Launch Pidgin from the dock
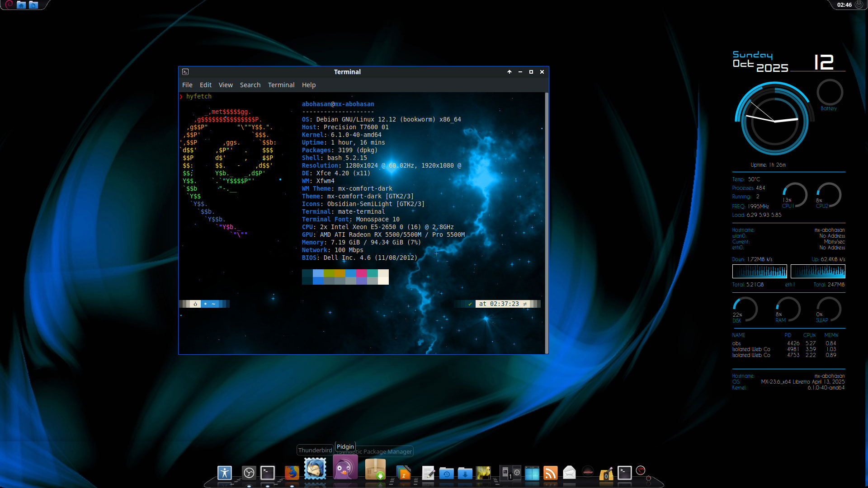 coord(345,468)
